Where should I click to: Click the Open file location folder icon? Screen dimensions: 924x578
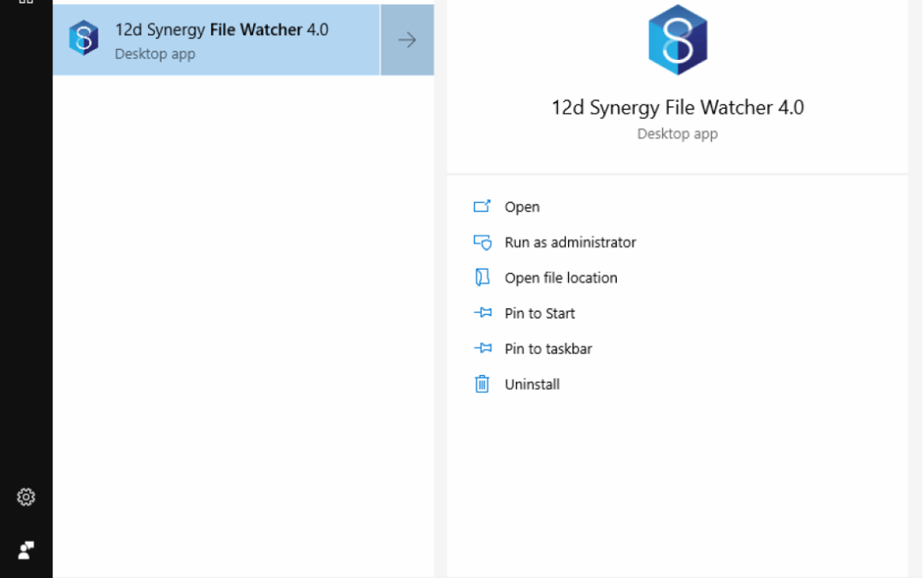(x=482, y=277)
